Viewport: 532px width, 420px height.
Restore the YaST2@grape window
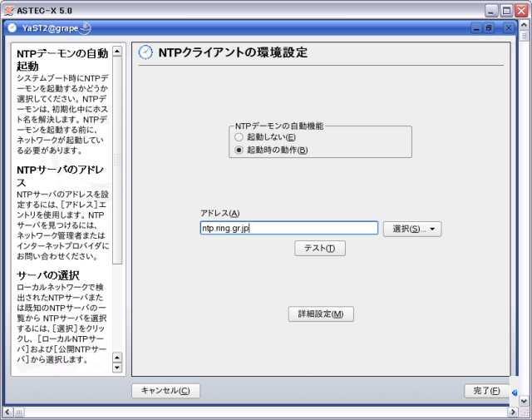489,27
